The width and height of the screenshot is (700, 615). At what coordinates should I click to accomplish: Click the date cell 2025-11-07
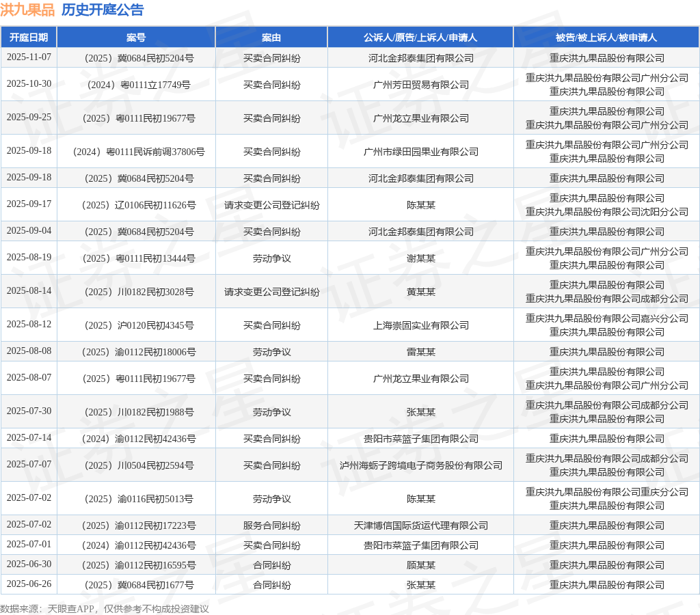(x=29, y=57)
